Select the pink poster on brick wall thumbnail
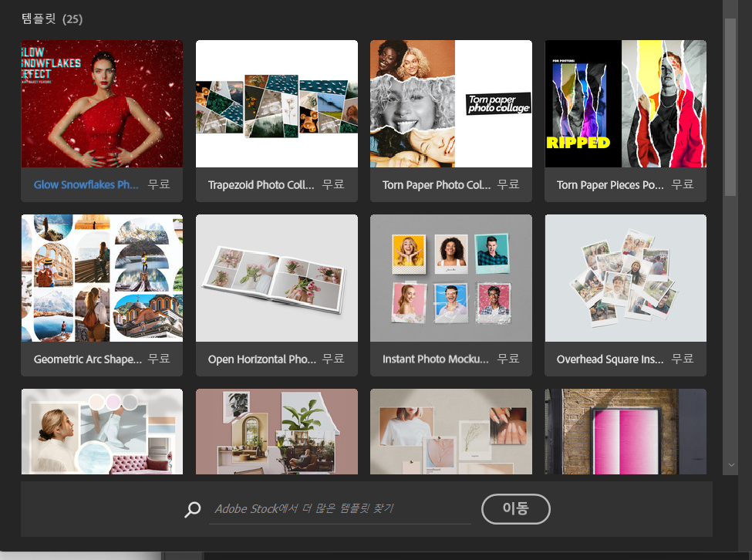The width and height of the screenshot is (752, 560). [x=625, y=431]
